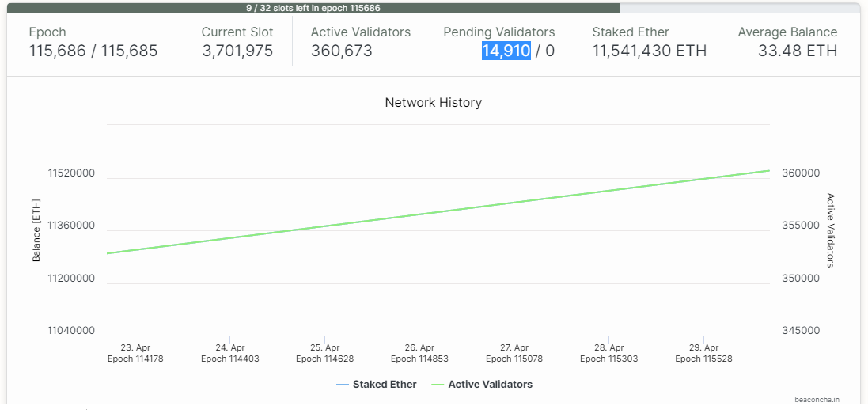Screen dimensions: 868x410
Task: Click the Pending Validators heading label
Action: coord(498,32)
